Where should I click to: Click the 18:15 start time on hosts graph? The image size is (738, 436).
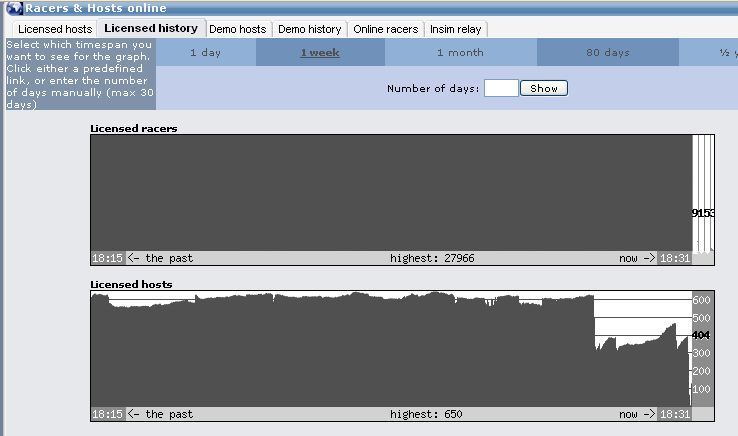pos(107,414)
